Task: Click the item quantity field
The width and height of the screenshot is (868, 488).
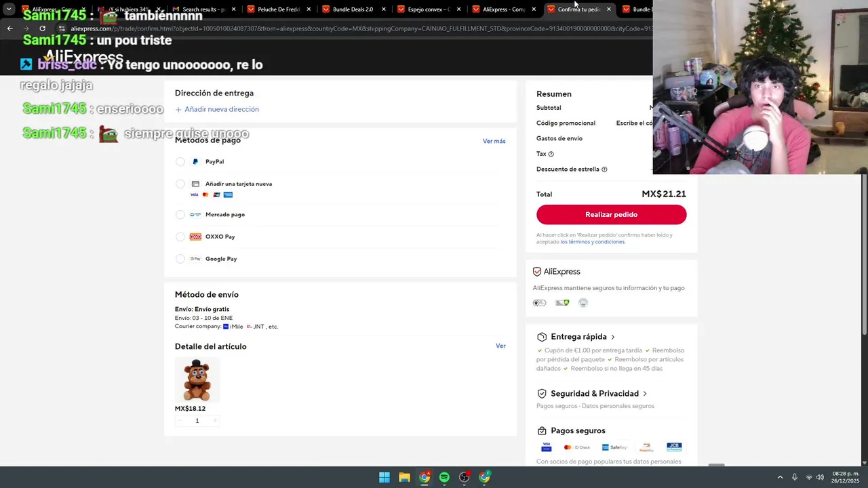Action: point(197,421)
